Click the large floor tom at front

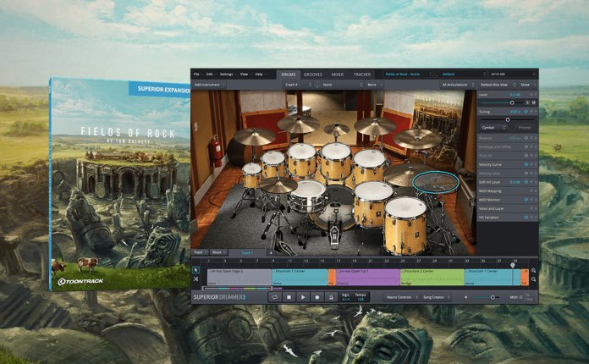(x=405, y=224)
